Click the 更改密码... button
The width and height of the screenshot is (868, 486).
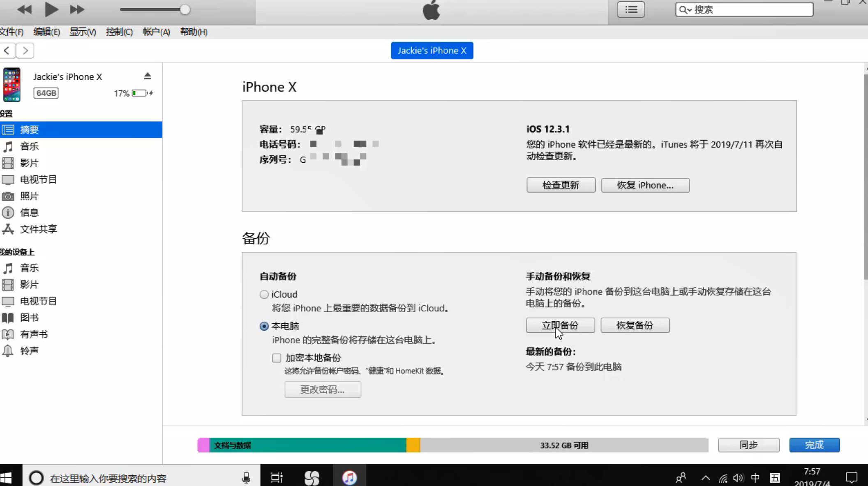pyautogui.click(x=323, y=389)
